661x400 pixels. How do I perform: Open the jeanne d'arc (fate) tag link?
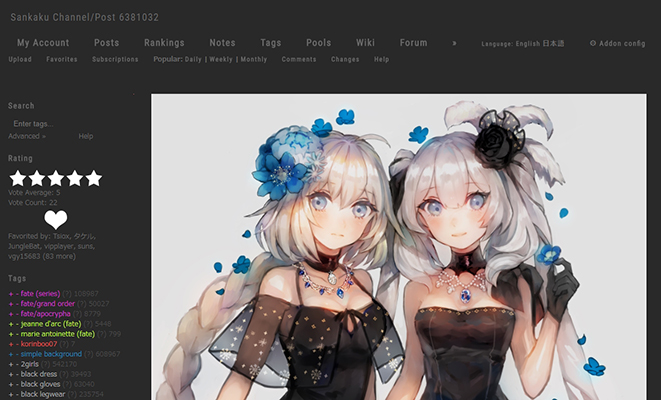tap(51, 324)
